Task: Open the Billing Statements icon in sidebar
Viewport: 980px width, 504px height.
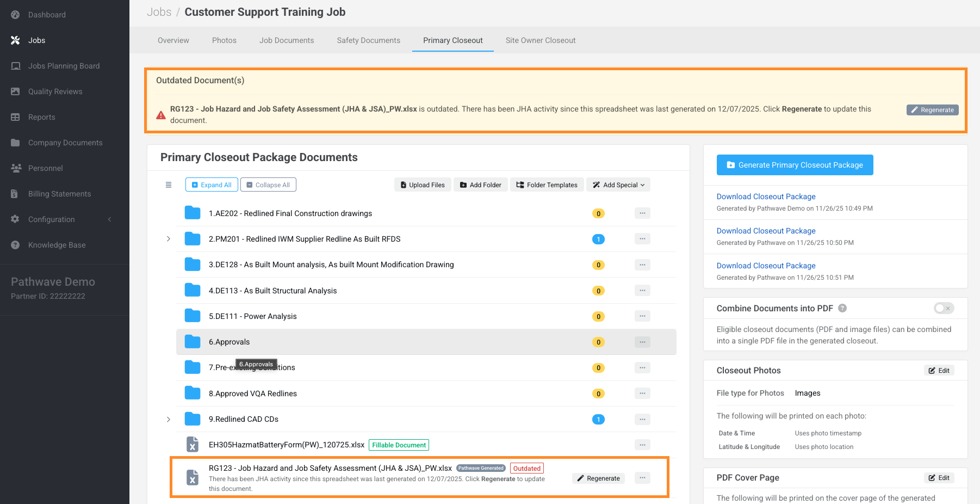Action: tap(15, 194)
